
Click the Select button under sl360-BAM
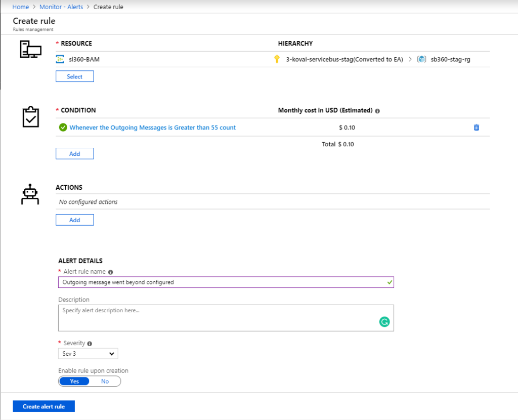click(x=74, y=76)
